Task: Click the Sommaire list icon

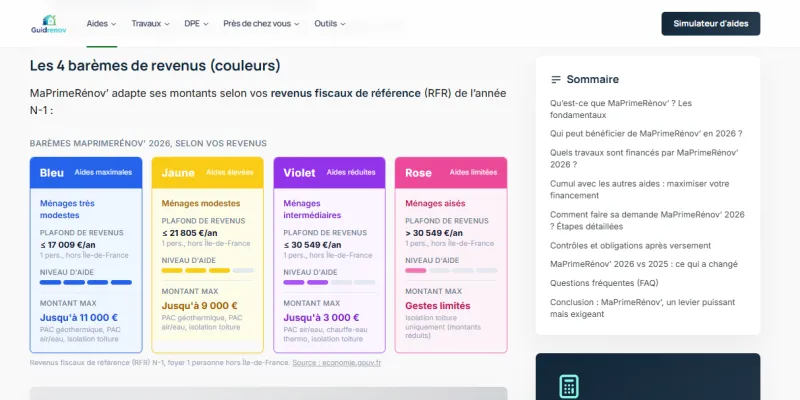Action: pyautogui.click(x=556, y=80)
